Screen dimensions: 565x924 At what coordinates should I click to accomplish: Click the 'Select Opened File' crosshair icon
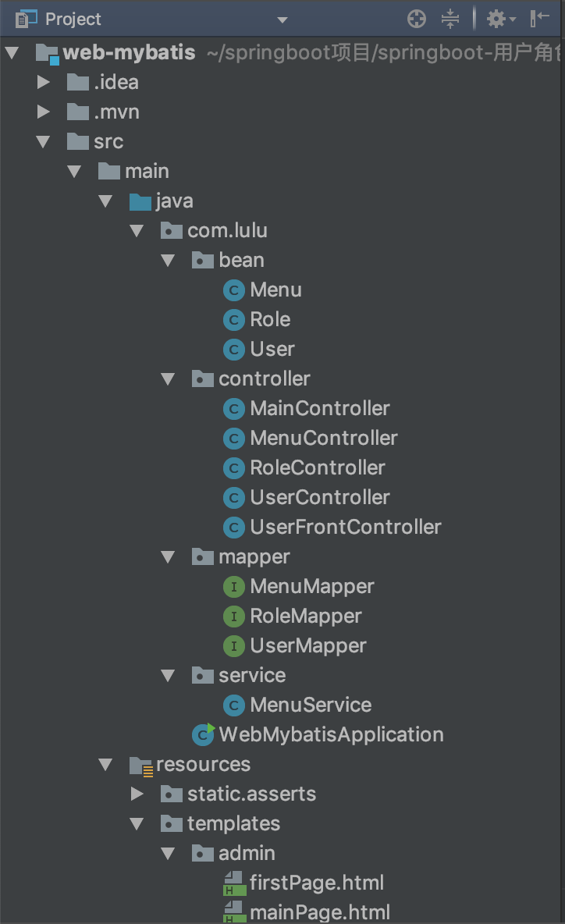416,19
